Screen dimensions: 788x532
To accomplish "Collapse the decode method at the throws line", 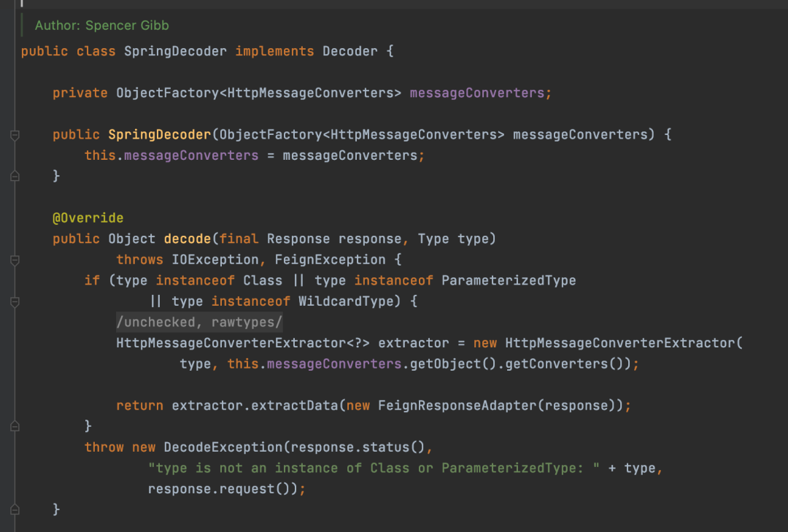I will coord(15,260).
